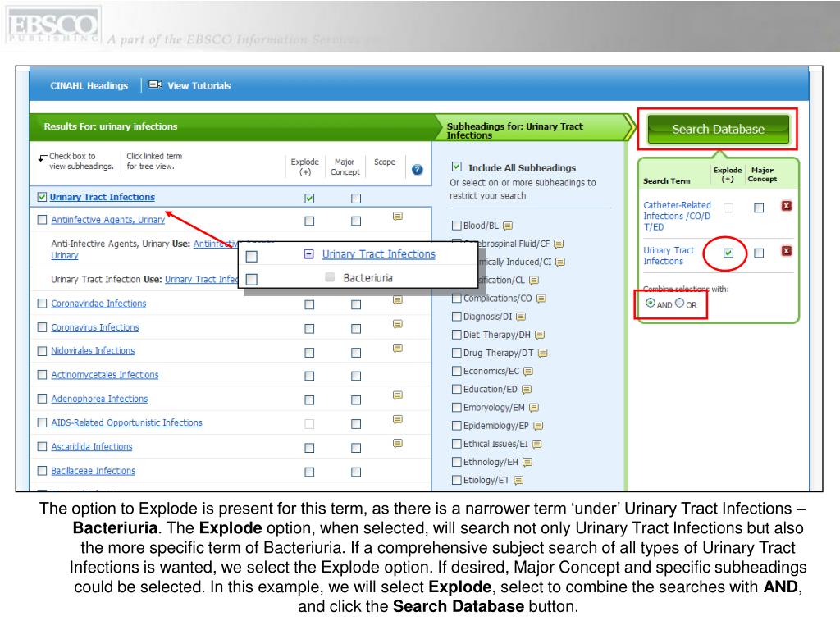Open scope note icon for Adenophorea Infections

point(398,395)
